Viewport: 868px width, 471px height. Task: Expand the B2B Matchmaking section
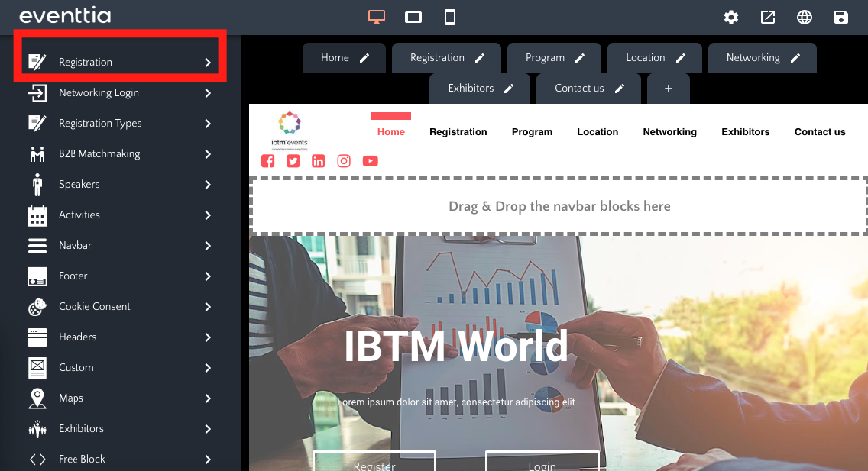[x=118, y=153]
